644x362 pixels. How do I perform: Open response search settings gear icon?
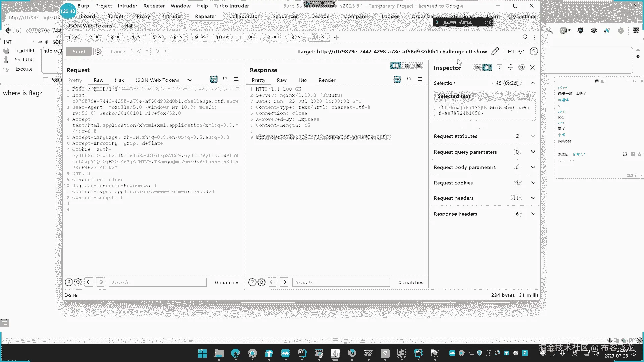pyautogui.click(x=261, y=282)
